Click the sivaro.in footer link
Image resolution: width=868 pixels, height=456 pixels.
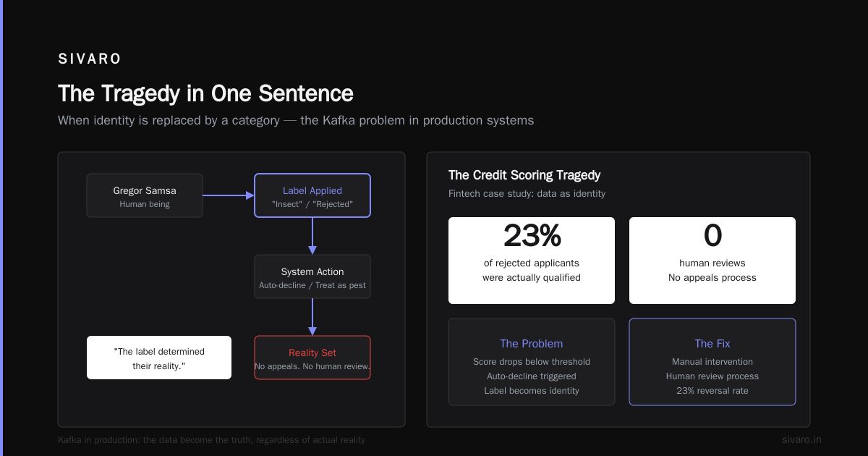coord(801,439)
